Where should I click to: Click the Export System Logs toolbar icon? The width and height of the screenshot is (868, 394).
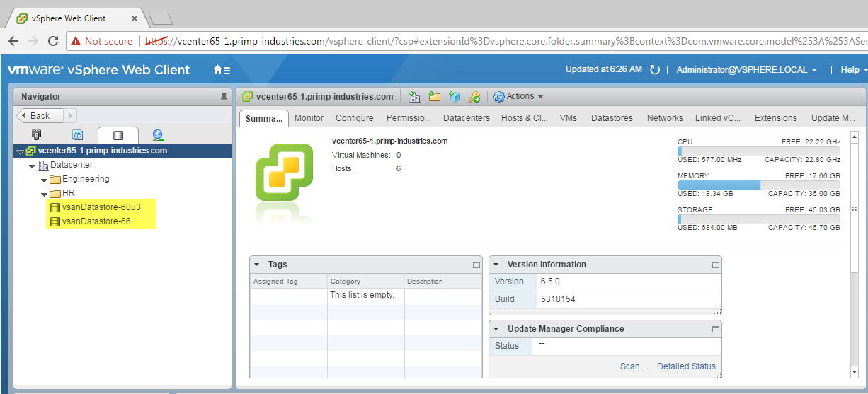point(455,96)
